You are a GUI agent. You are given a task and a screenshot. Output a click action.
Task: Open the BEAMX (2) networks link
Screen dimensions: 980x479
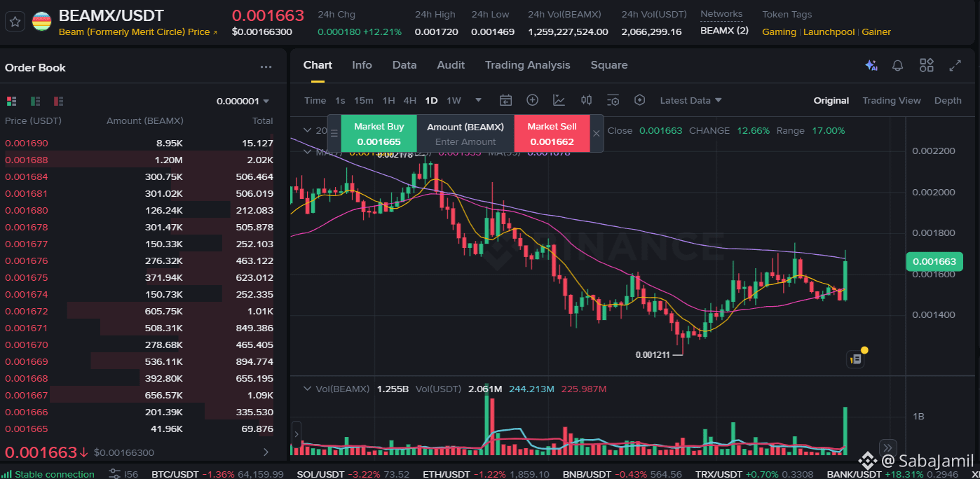point(724,31)
